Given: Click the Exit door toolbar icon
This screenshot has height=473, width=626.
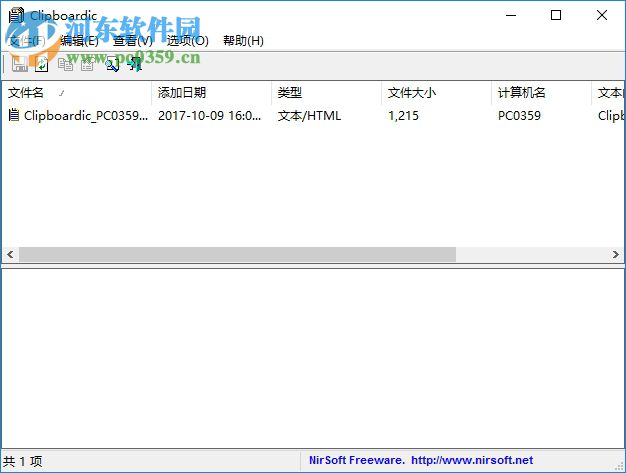Looking at the screenshot, I should [x=135, y=64].
